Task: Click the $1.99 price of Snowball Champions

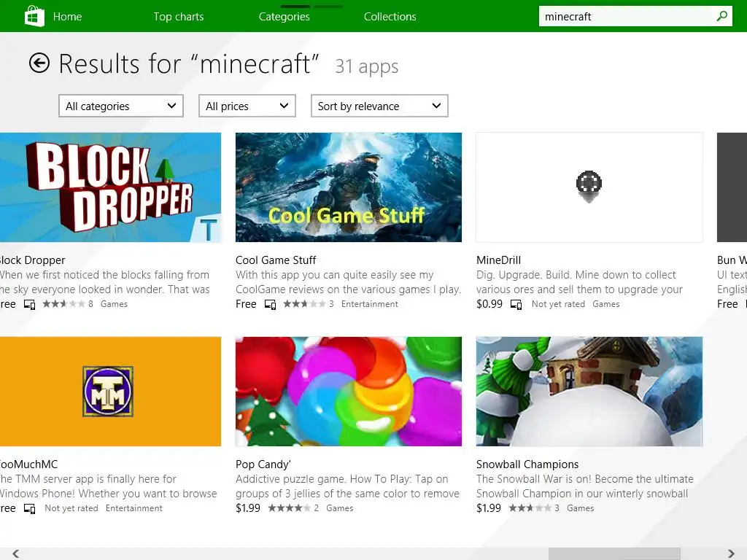Action: coord(489,508)
